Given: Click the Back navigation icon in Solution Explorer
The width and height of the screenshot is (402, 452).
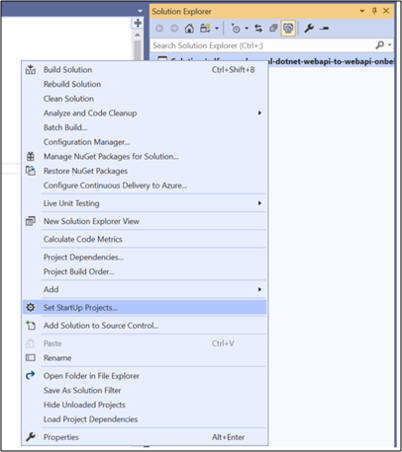Looking at the screenshot, I should 159,28.
